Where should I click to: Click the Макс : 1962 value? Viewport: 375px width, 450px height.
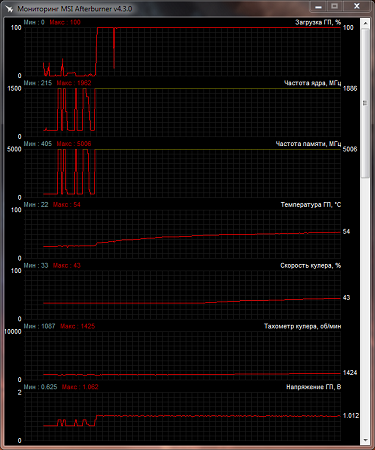[74, 83]
